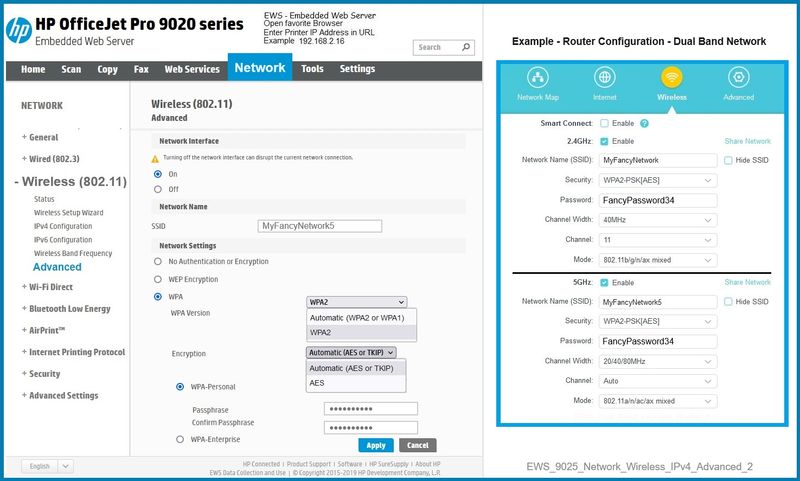Click the search magnifier icon

[x=466, y=47]
